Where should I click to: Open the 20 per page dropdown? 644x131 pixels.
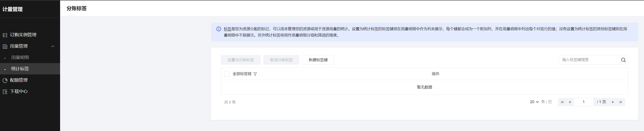tap(534, 102)
